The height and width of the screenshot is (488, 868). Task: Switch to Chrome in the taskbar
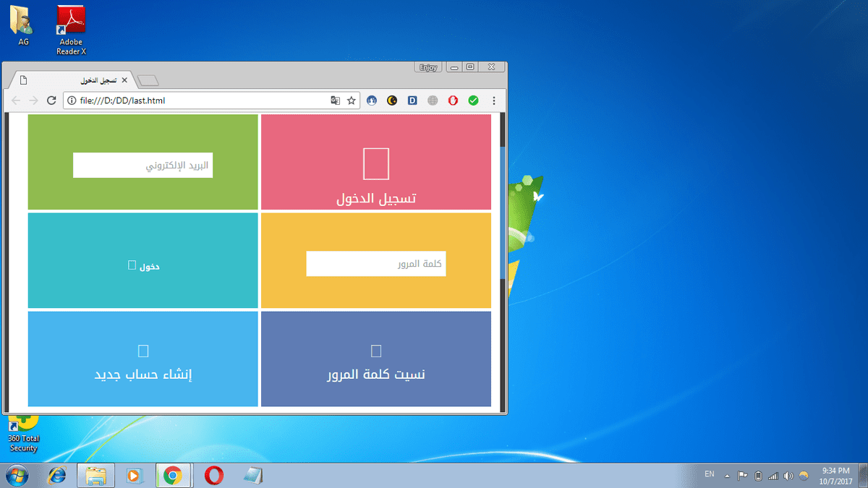tap(173, 475)
